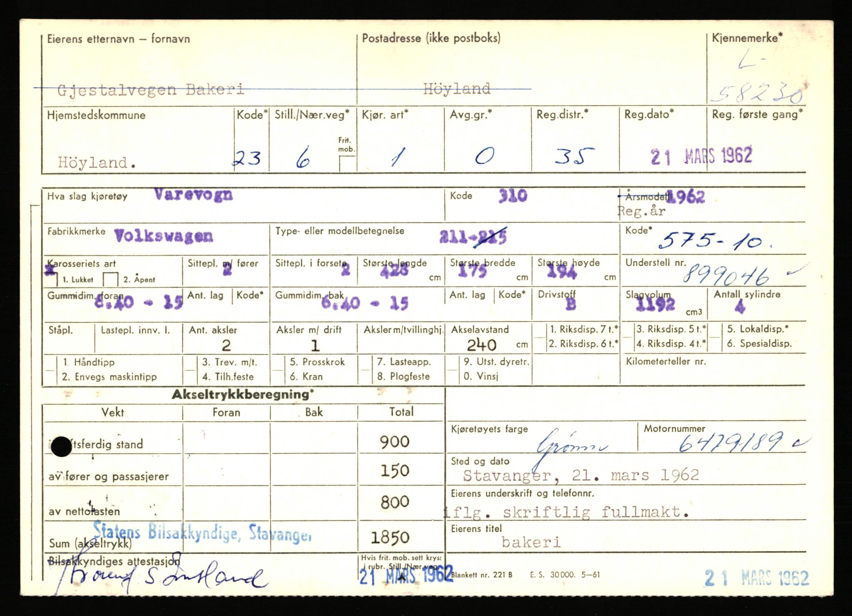852x616 pixels.
Task: Click the Understell nr. value 899046
Action: tap(726, 276)
